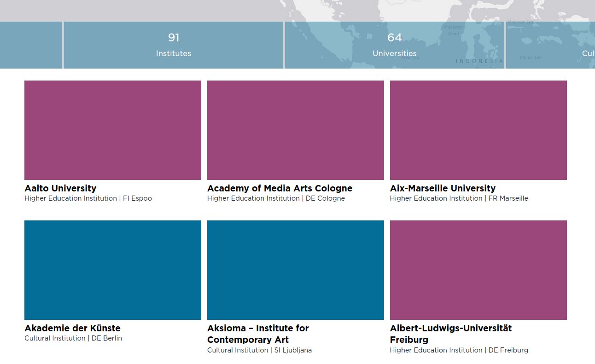Click the Albert-Ludwigs-Universität Freiburg thumbnail

tap(478, 270)
